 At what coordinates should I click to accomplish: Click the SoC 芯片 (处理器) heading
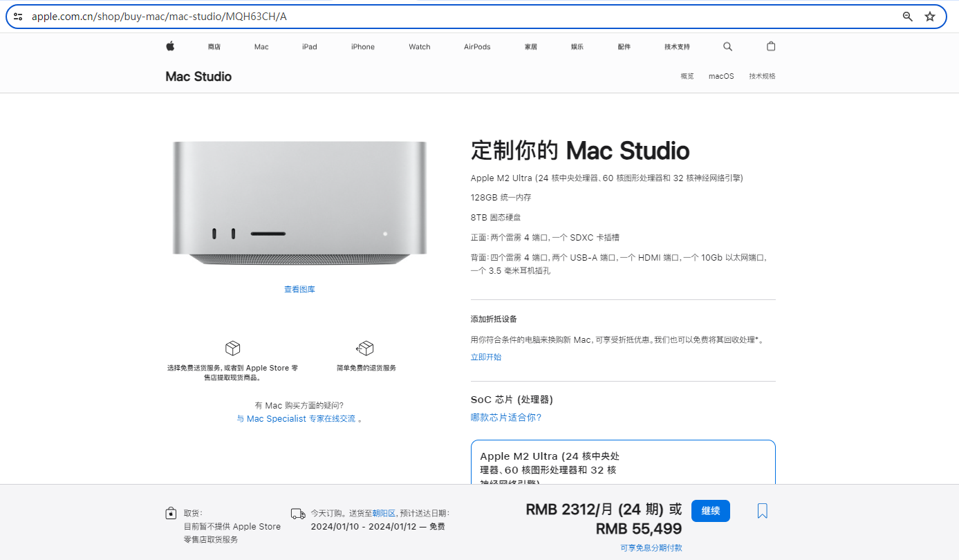[x=512, y=400]
